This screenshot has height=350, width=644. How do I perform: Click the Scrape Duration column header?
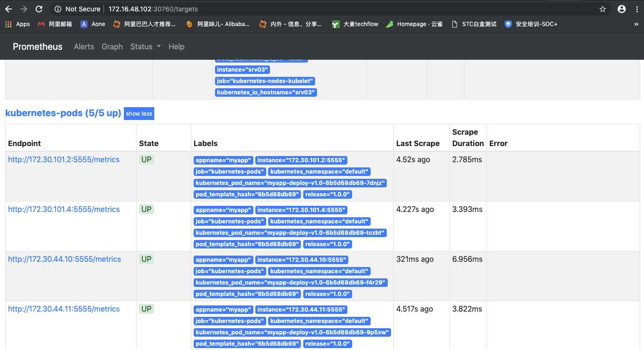(468, 138)
